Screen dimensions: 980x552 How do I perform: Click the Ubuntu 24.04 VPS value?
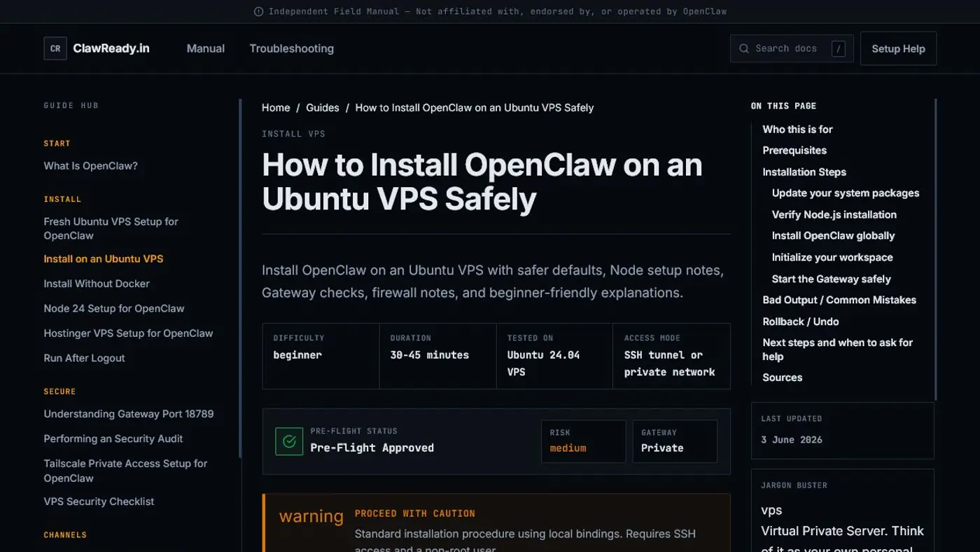coord(543,364)
